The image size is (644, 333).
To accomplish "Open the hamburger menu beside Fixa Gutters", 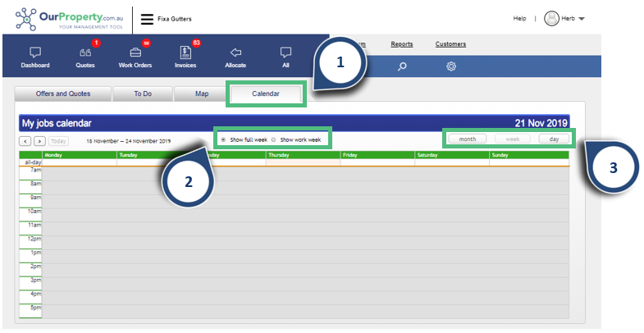I will click(x=147, y=18).
